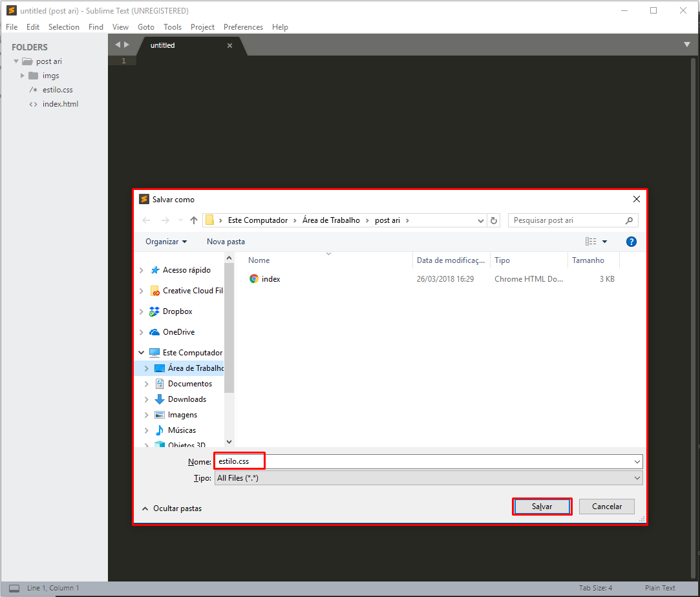Toggle Ocultar pastas to hide folders
Viewport: 700px width, 597px height.
pyautogui.click(x=171, y=508)
